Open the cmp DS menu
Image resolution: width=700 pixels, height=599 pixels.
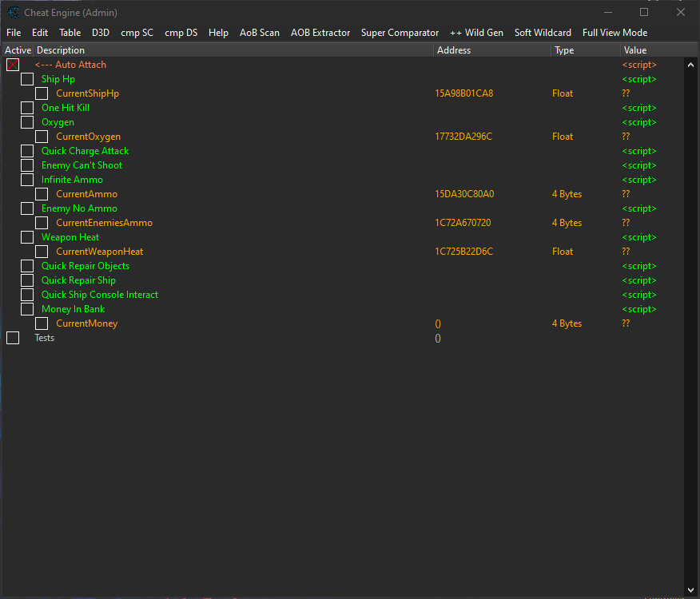point(181,33)
